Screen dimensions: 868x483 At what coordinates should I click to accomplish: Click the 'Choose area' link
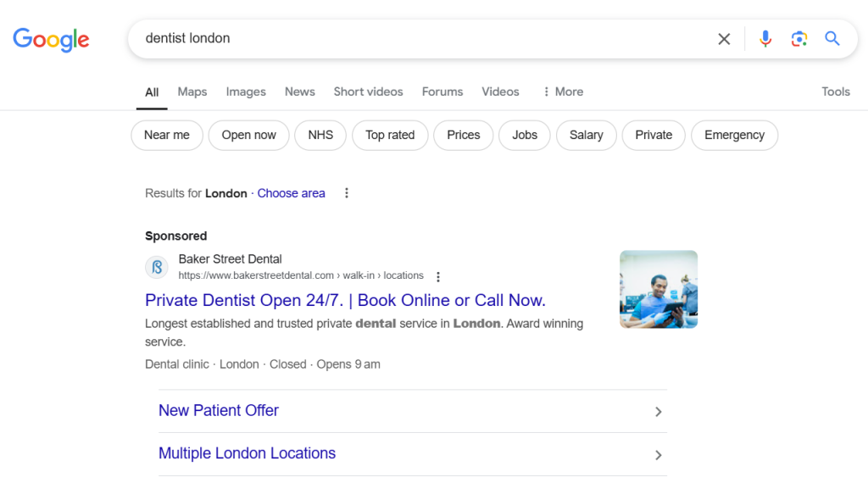tap(292, 193)
